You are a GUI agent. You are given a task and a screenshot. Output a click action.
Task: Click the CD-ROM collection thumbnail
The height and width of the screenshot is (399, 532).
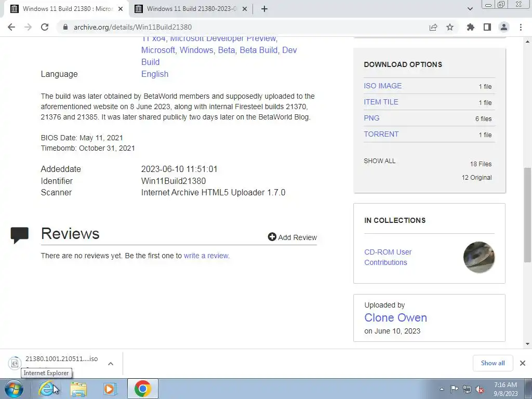pyautogui.click(x=478, y=257)
